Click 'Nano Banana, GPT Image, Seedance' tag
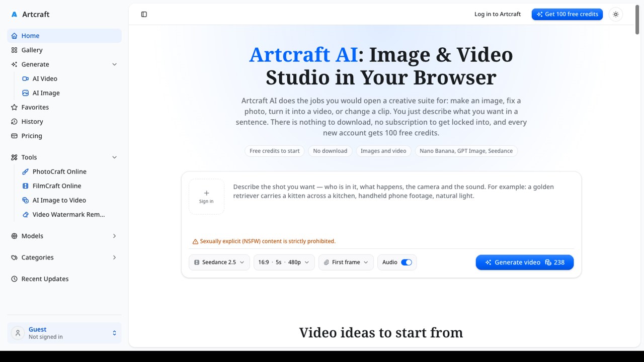The height and width of the screenshot is (362, 644). coord(466,151)
